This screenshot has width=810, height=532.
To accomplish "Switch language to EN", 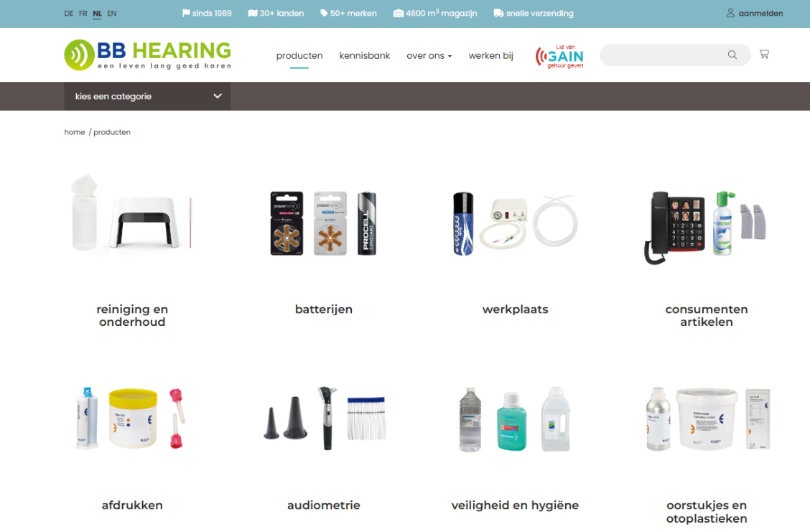I will pos(111,14).
